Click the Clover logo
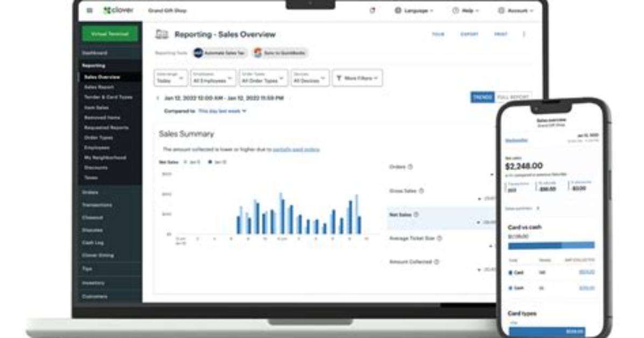This screenshot has width=644, height=338. point(118,10)
